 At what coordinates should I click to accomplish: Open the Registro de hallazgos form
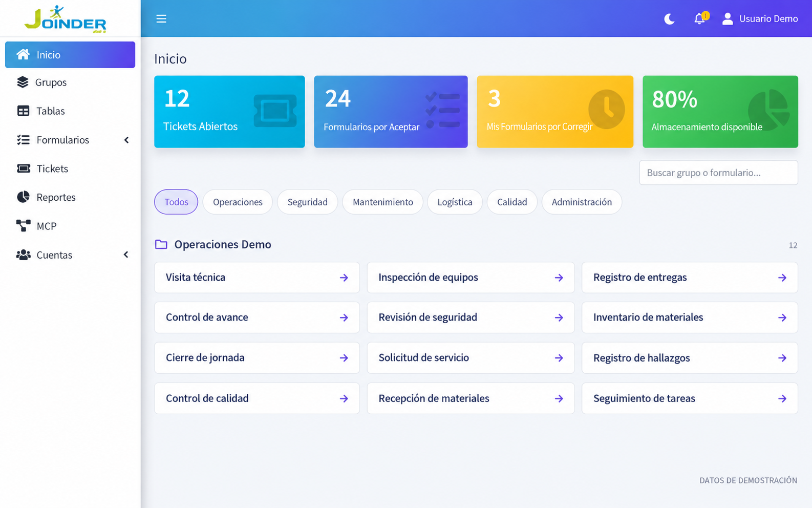pyautogui.click(x=690, y=358)
